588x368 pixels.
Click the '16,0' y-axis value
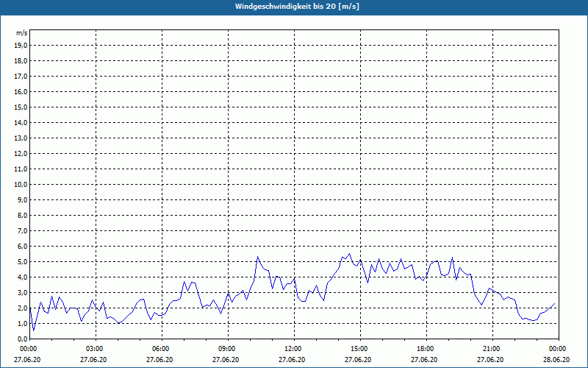(x=21, y=91)
